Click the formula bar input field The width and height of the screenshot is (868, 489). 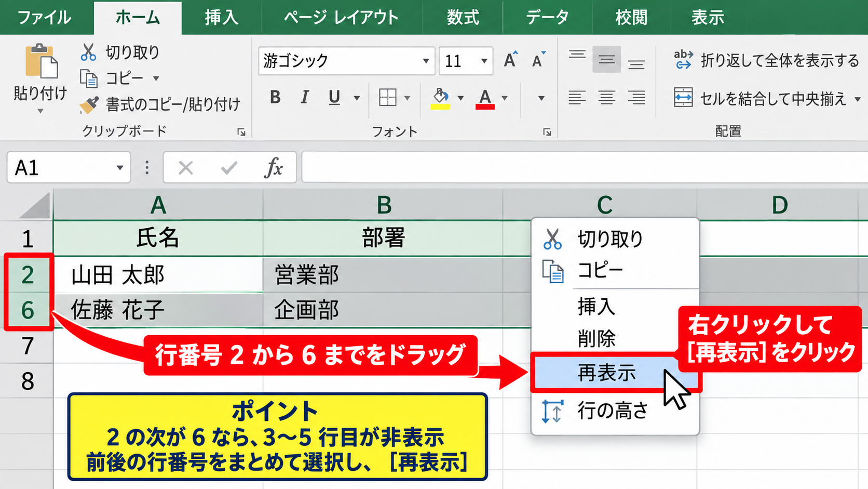click(585, 167)
